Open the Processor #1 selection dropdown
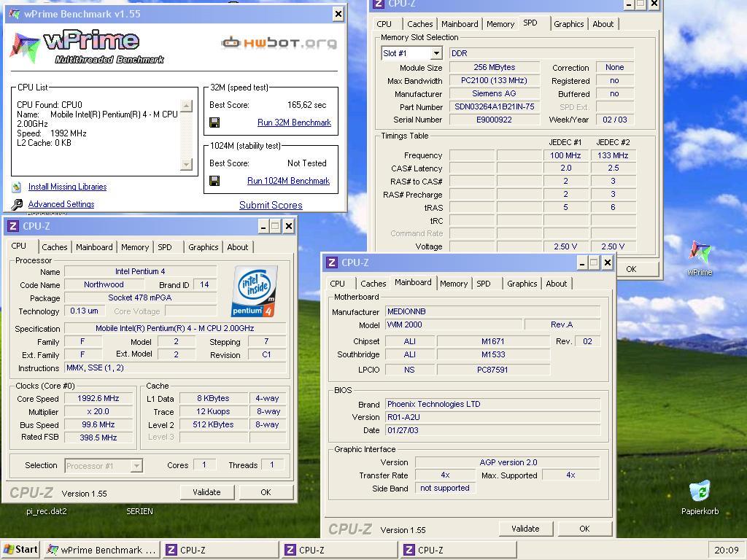 (136, 466)
